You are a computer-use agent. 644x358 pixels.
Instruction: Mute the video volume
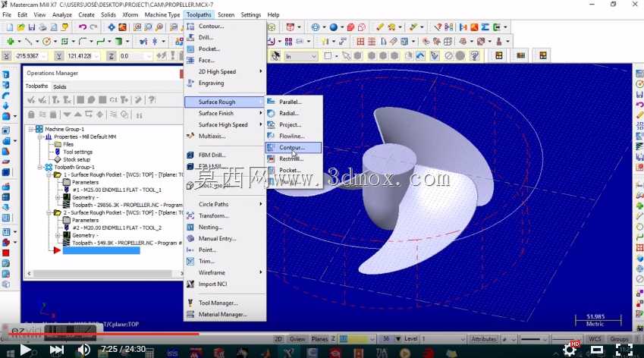tap(83, 350)
